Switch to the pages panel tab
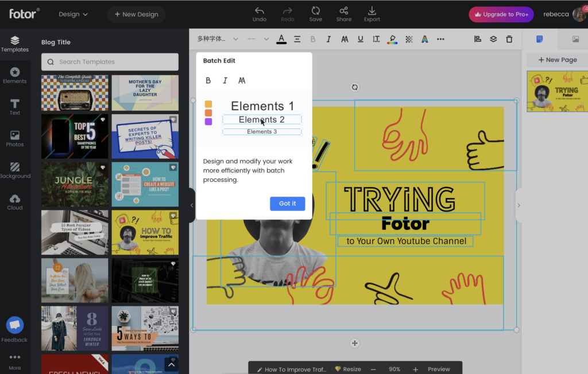588x374 pixels. click(539, 39)
